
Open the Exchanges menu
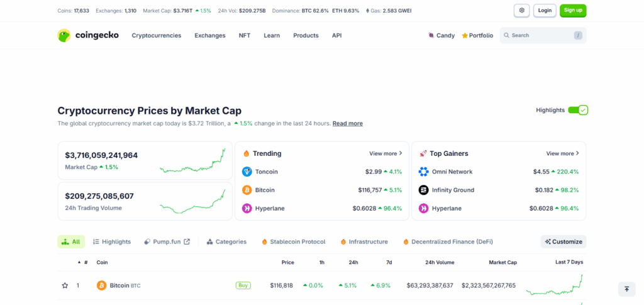210,36
